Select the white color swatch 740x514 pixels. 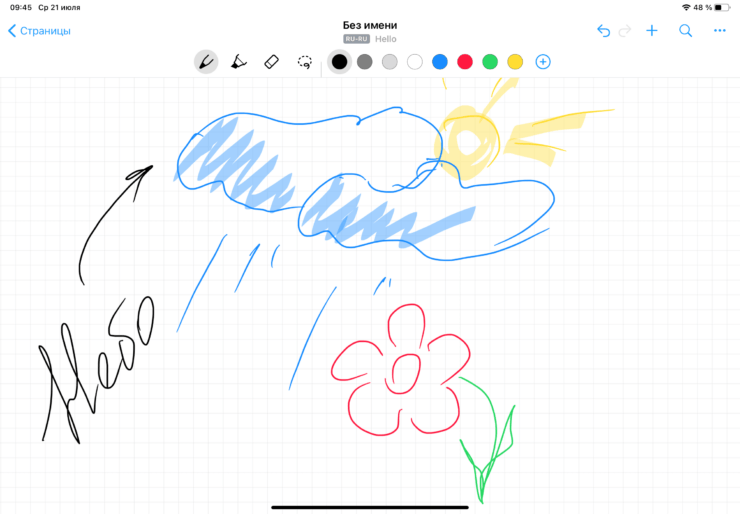415,62
